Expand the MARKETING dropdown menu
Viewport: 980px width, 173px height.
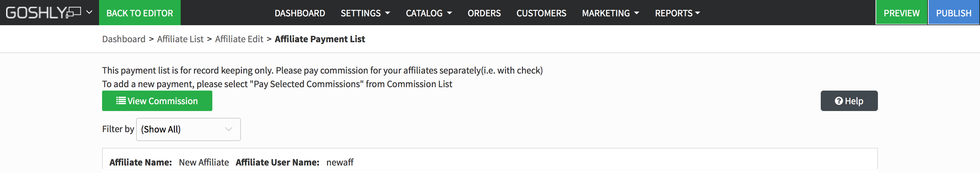(610, 13)
